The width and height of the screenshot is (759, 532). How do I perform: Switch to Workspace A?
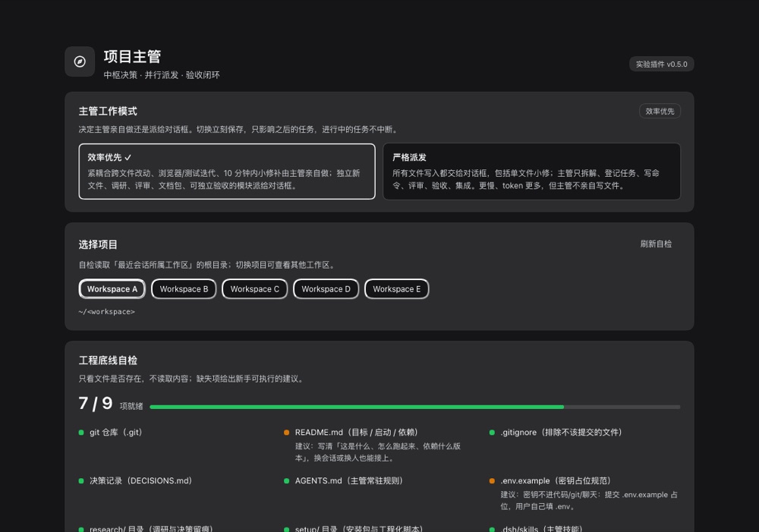[x=112, y=289]
